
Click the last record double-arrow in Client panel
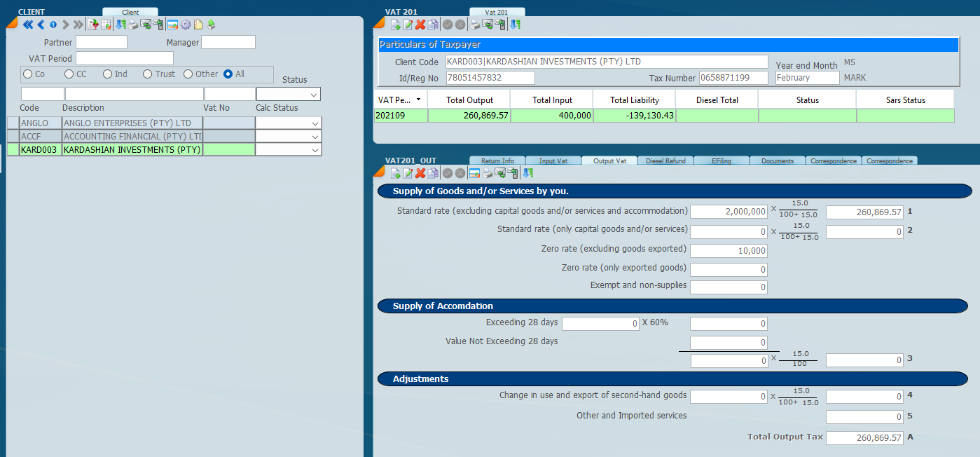pyautogui.click(x=78, y=25)
